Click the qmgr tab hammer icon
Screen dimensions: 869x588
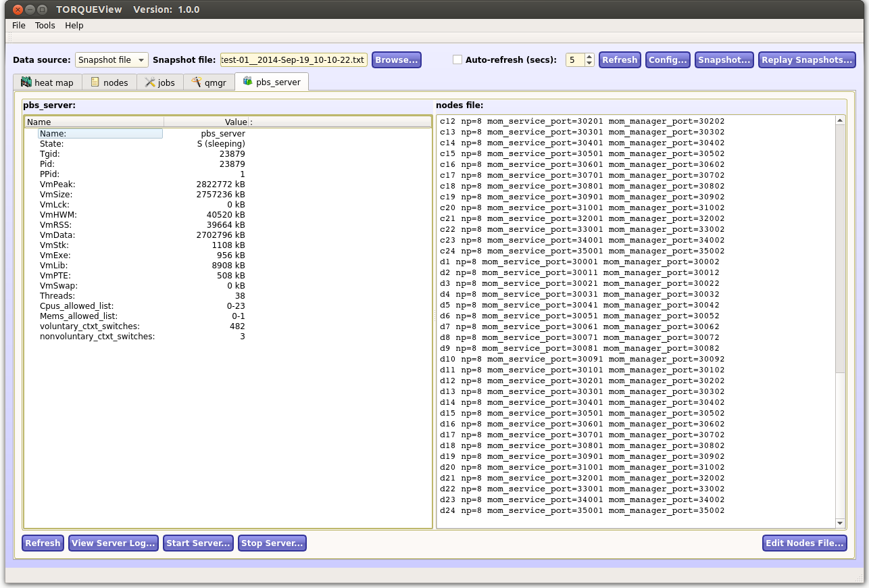[x=197, y=82]
